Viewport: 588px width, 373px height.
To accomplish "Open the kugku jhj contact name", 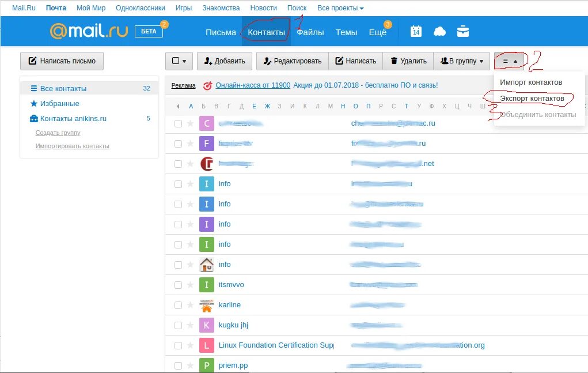I will coord(233,325).
